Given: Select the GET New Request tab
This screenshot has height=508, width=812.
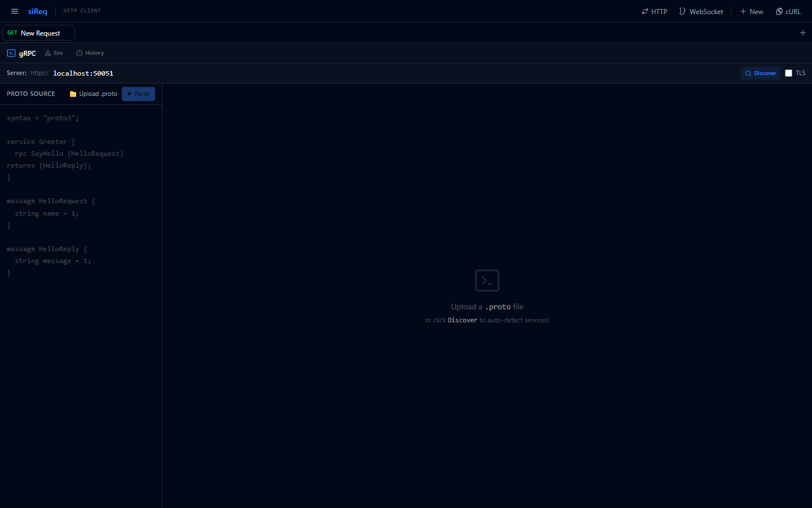Looking at the screenshot, I should [x=38, y=33].
